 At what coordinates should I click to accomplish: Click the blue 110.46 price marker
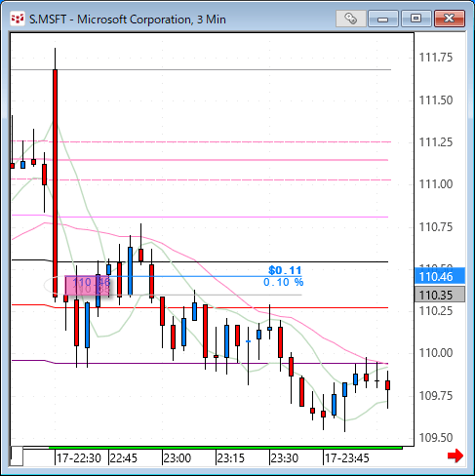440,277
